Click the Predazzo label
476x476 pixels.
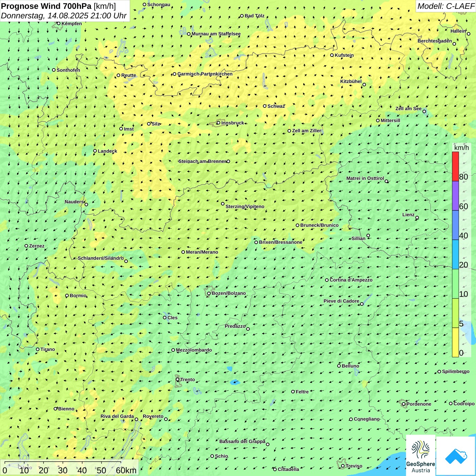235,326
